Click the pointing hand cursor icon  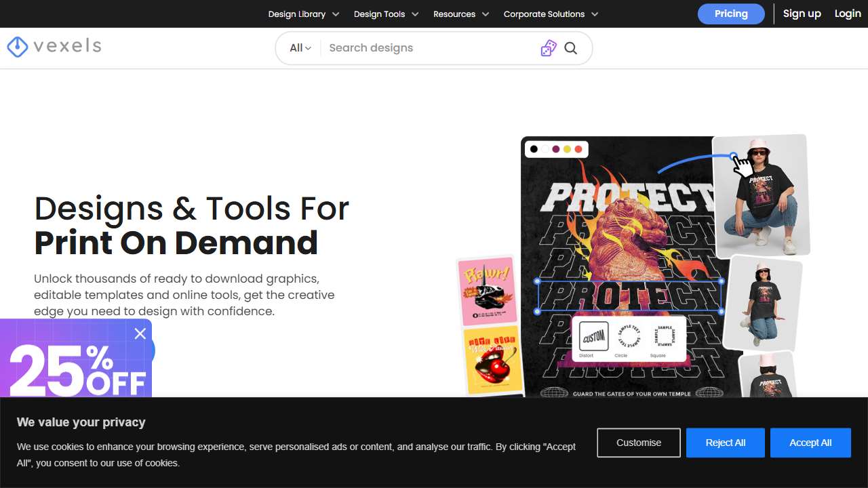click(744, 167)
